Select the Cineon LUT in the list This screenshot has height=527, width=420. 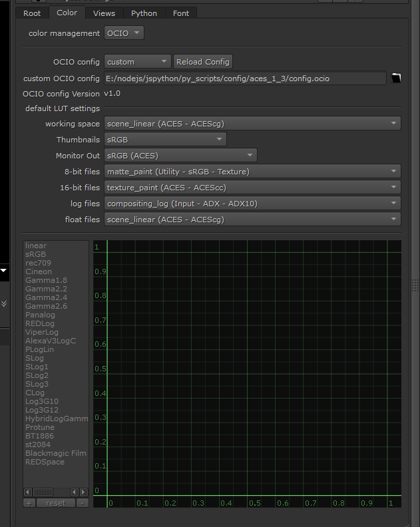point(39,271)
